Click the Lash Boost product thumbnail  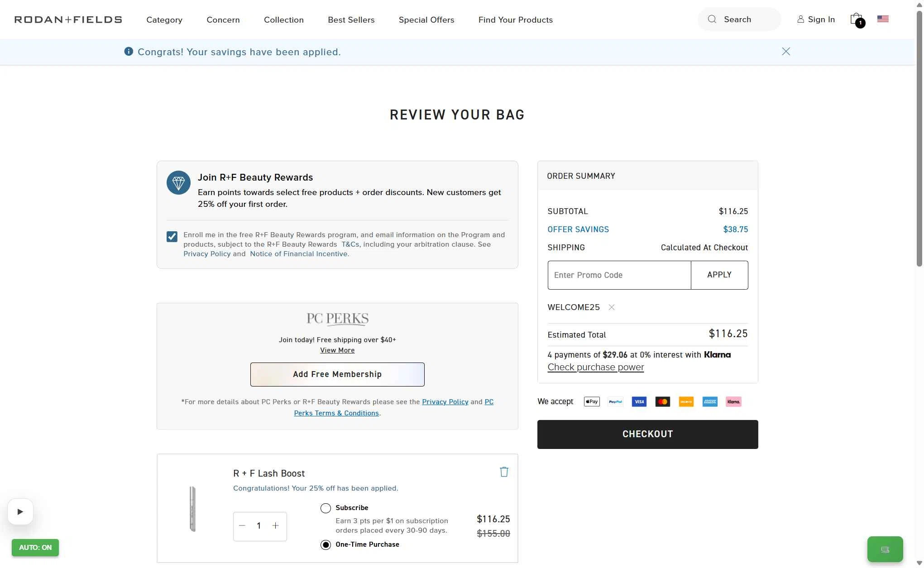192,509
